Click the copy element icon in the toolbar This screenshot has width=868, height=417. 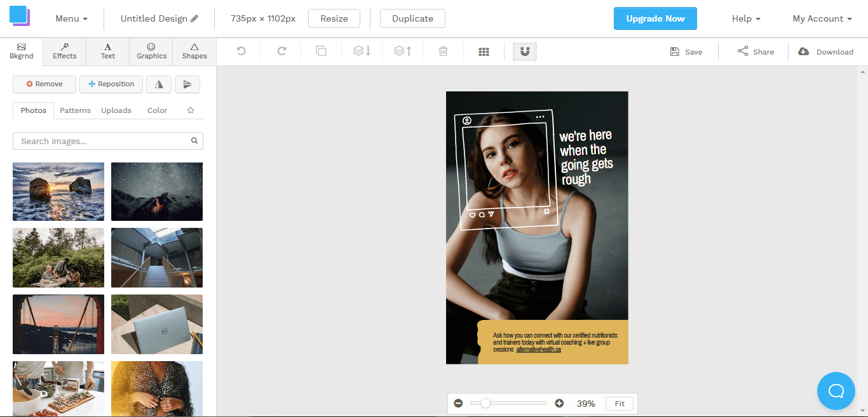(321, 51)
